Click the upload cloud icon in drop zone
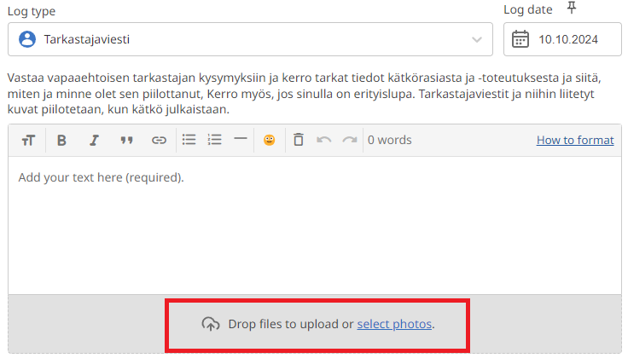 210,324
